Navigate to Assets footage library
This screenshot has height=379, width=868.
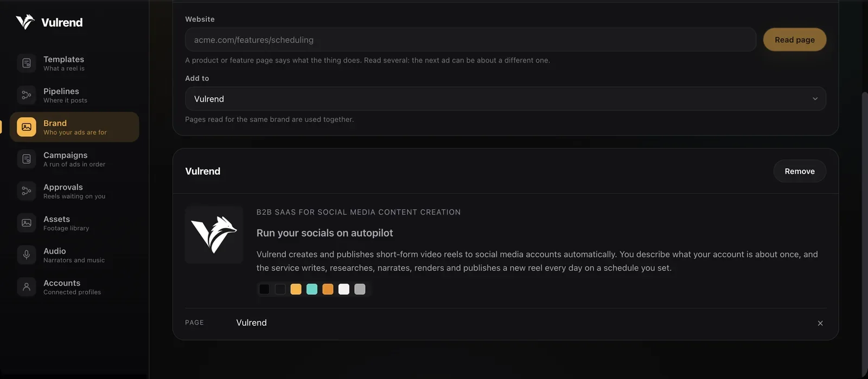click(x=74, y=223)
